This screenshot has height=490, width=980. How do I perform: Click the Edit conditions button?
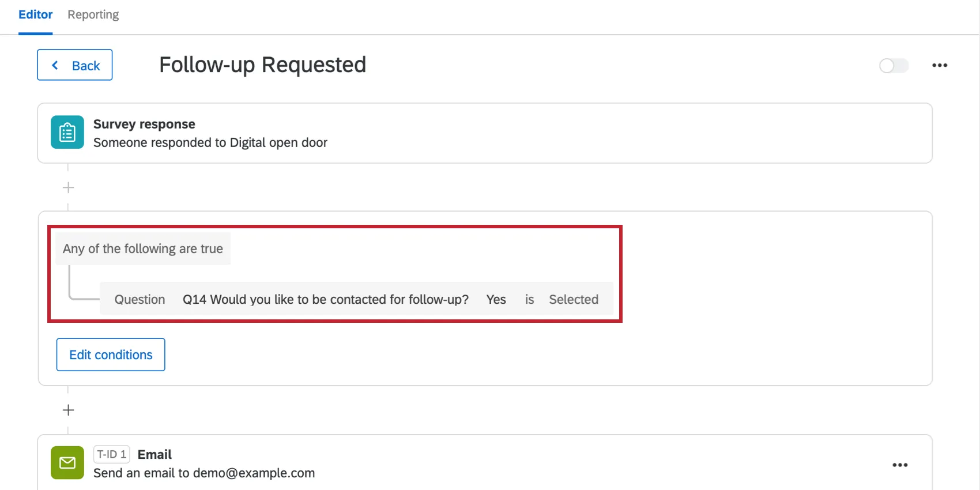(110, 355)
